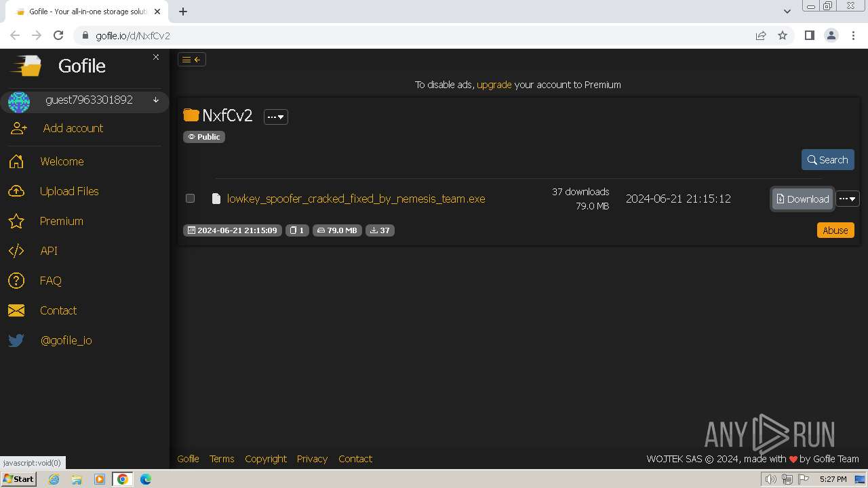Close the sidebar with the X icon
Viewport: 868px width, 488px height.
(x=156, y=57)
